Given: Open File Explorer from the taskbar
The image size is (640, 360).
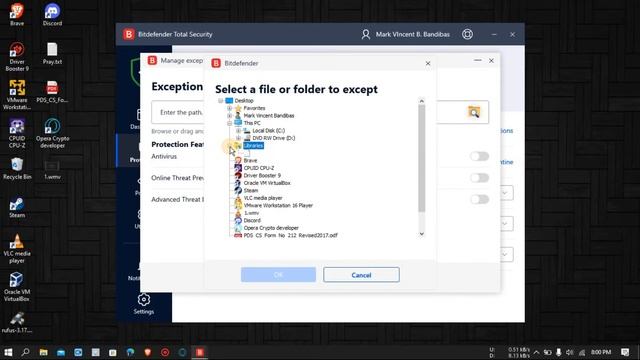Looking at the screenshot, I should pos(43,352).
